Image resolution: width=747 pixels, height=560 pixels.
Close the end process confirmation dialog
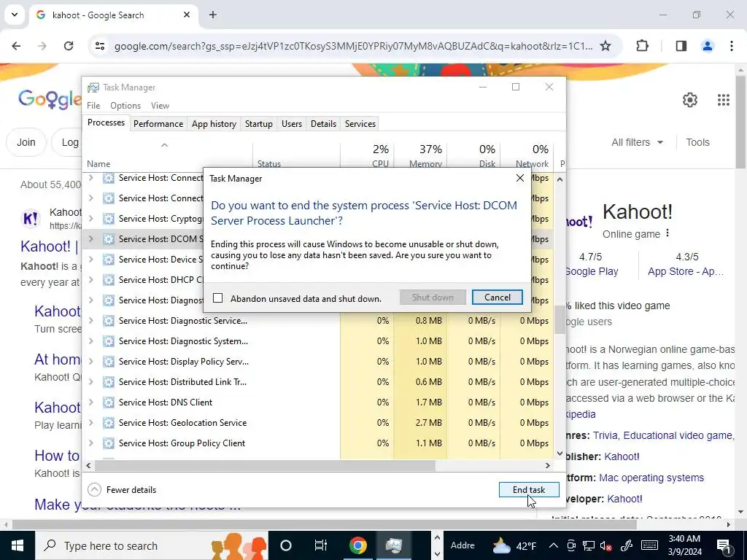point(519,178)
